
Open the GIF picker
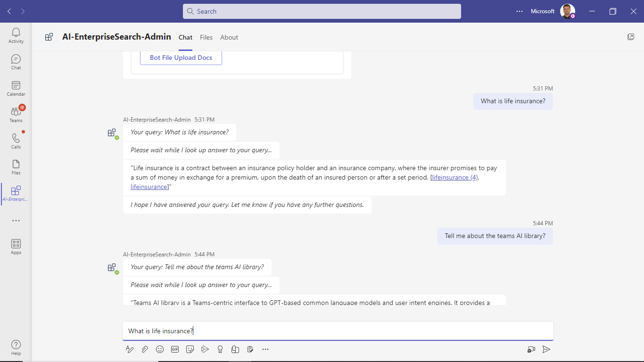point(175,349)
